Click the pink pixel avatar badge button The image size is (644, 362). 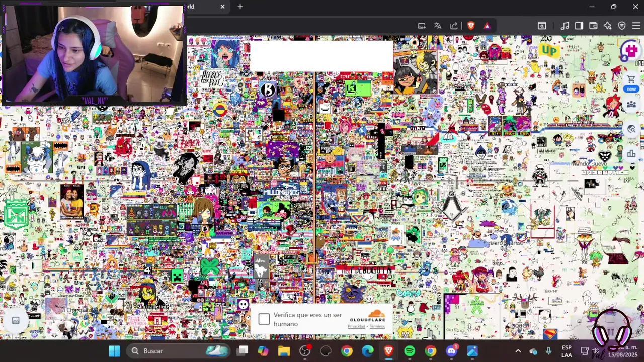pyautogui.click(x=631, y=50)
